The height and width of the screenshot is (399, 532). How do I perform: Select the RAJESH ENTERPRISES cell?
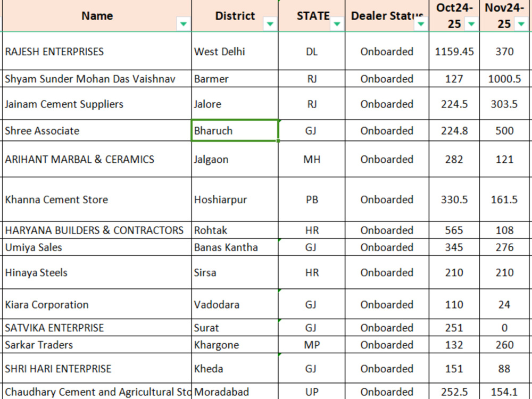coord(97,51)
